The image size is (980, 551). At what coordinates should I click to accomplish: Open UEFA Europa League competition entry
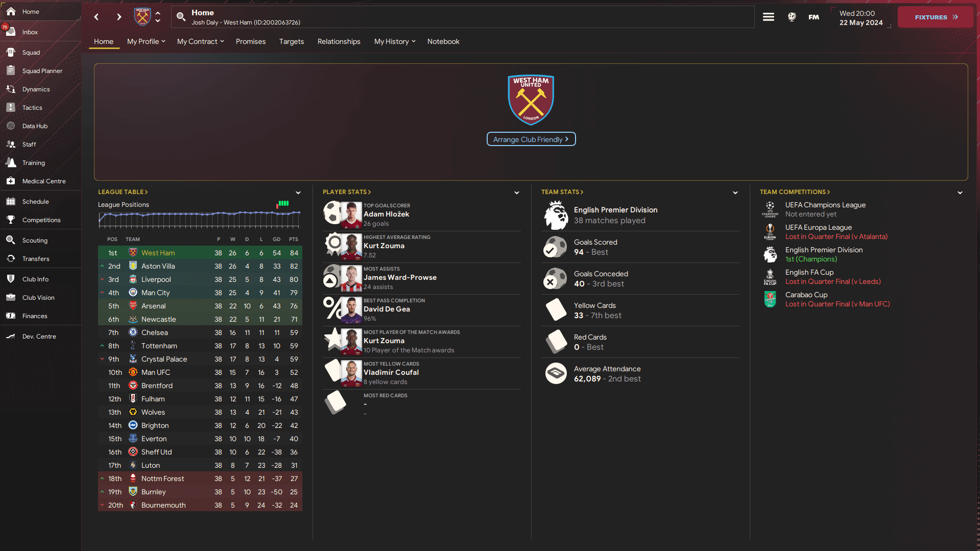coord(818,227)
